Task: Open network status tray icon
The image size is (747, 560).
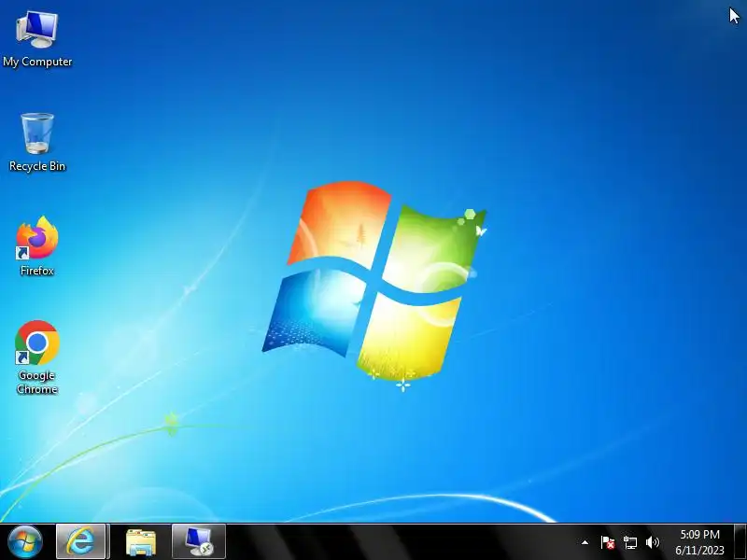Action: [x=629, y=542]
